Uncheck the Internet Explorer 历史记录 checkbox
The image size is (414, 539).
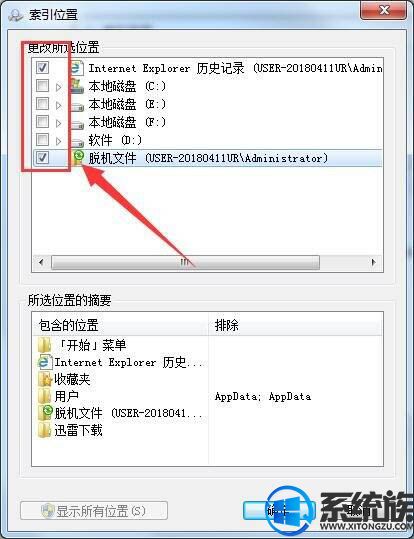[42, 67]
